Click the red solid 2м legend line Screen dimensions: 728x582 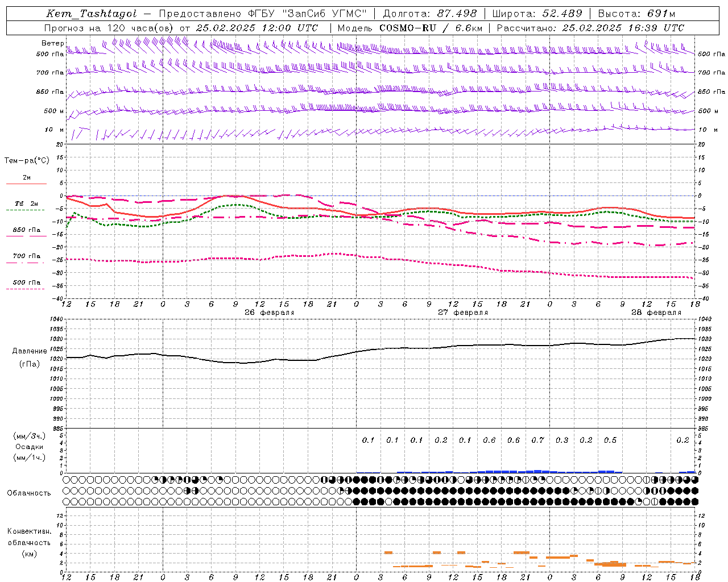tap(26, 184)
